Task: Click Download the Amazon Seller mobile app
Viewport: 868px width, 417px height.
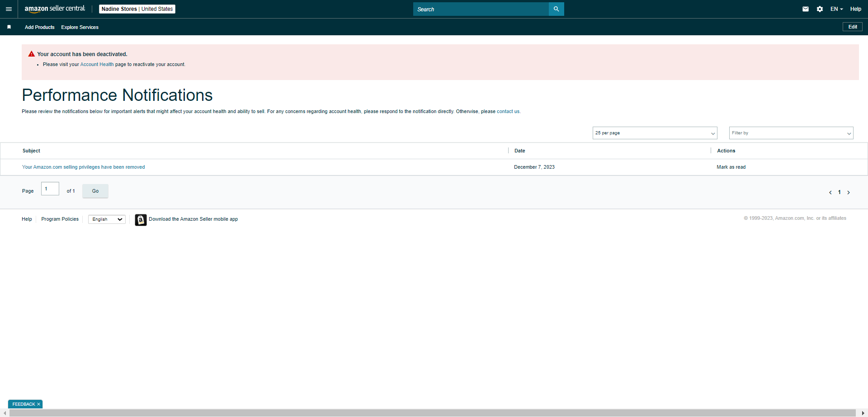Action: [x=193, y=219]
